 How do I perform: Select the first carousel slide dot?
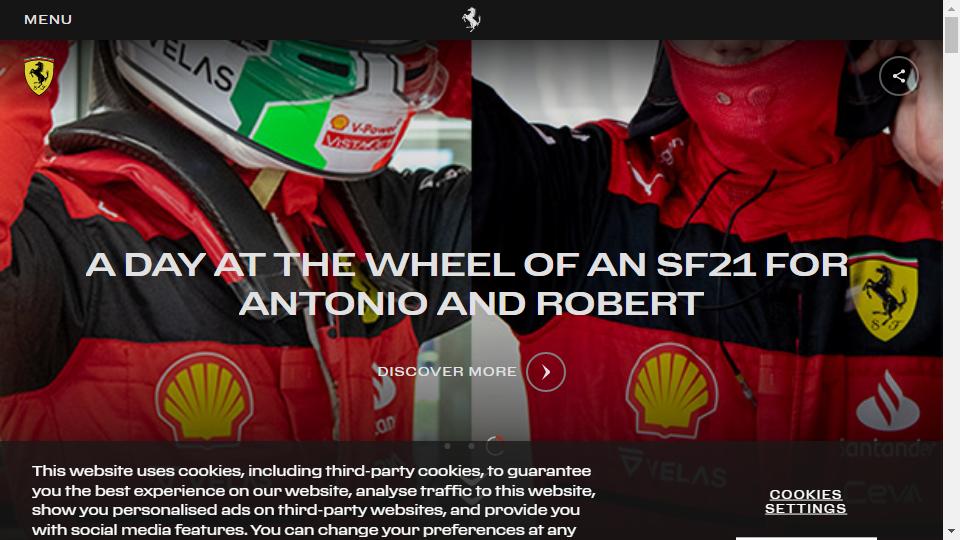(448, 446)
